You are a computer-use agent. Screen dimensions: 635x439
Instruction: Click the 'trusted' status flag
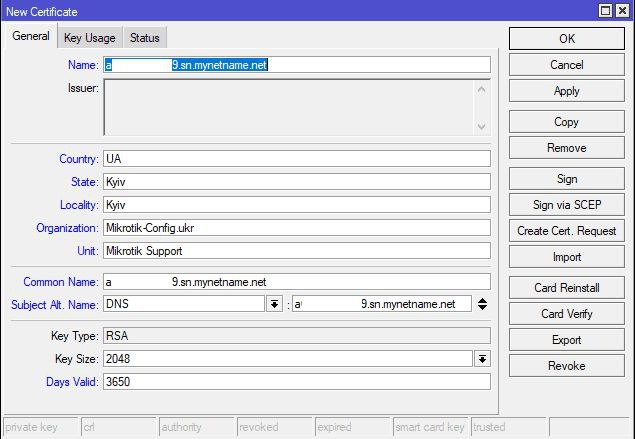coord(508,427)
